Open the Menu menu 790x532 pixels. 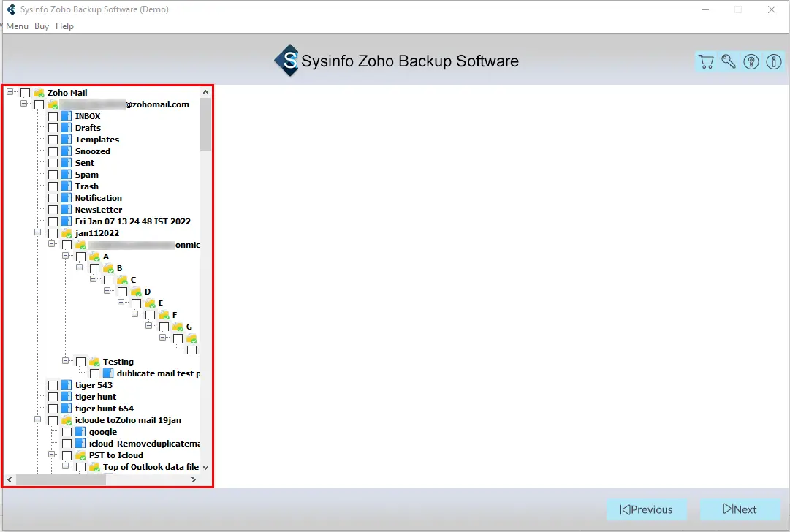(17, 26)
